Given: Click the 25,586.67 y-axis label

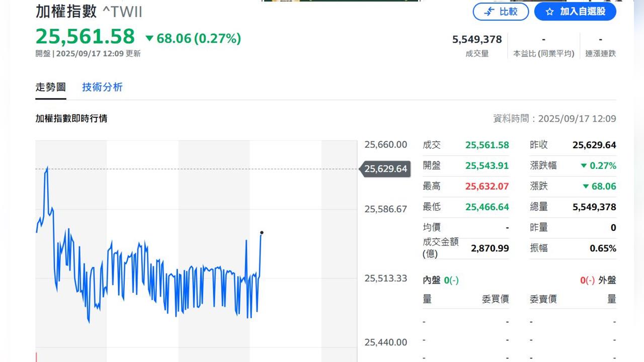Looking at the screenshot, I should [386, 209].
